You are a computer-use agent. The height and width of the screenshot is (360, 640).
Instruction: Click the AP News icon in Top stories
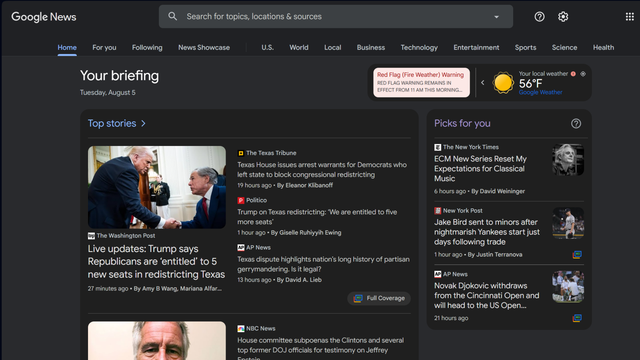click(241, 248)
